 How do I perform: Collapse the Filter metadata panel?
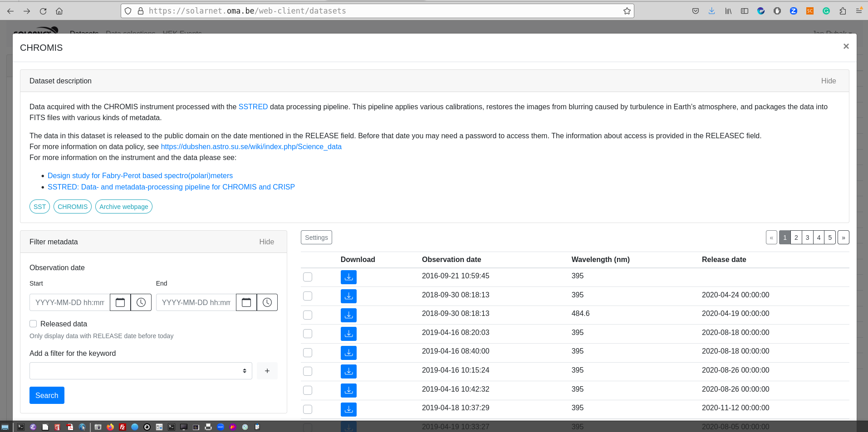[x=266, y=242]
